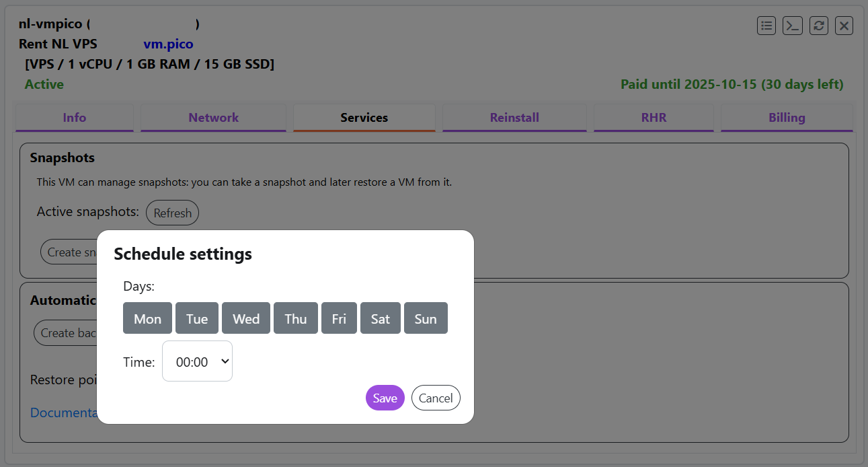Switch to the Billing tab
The width and height of the screenshot is (868, 467).
787,118
